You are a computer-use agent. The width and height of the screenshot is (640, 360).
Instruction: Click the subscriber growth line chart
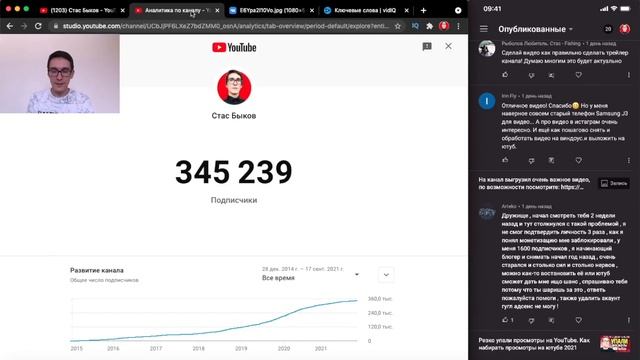tap(214, 320)
